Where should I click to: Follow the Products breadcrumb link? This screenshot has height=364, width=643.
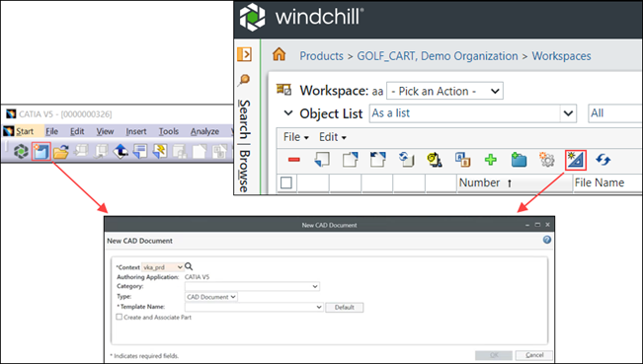coord(322,56)
